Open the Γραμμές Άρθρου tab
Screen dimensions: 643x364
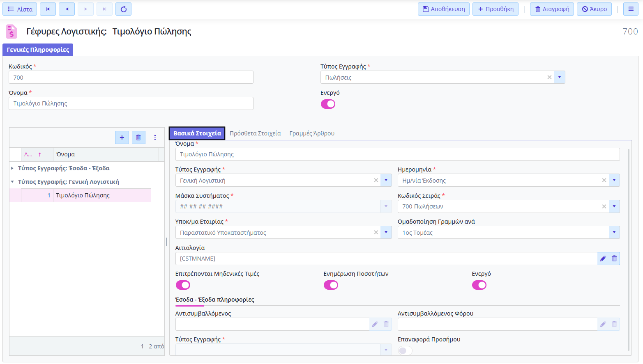point(312,133)
